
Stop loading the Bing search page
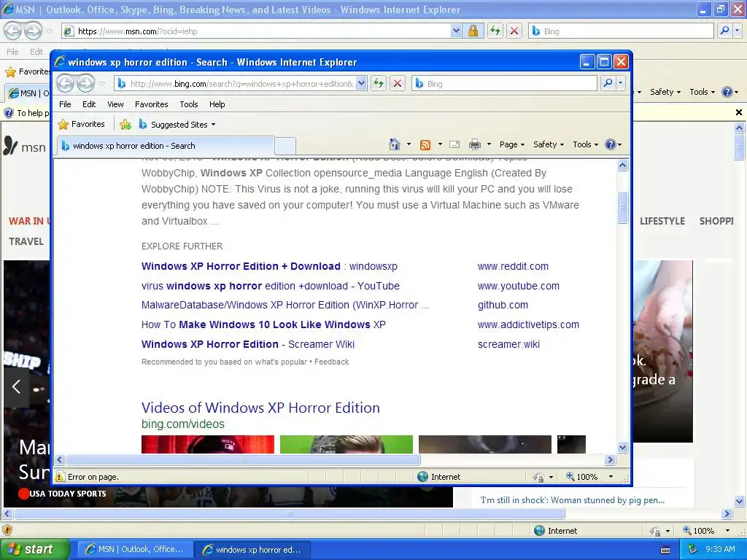398,84
